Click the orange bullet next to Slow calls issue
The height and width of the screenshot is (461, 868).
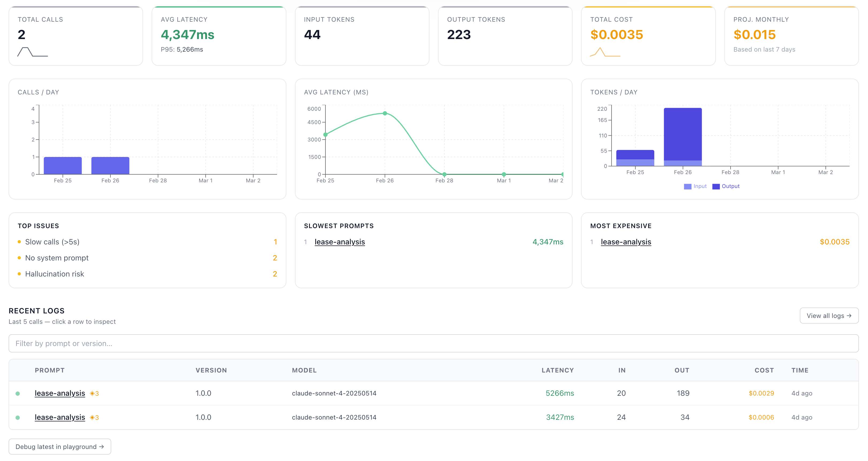pos(19,242)
